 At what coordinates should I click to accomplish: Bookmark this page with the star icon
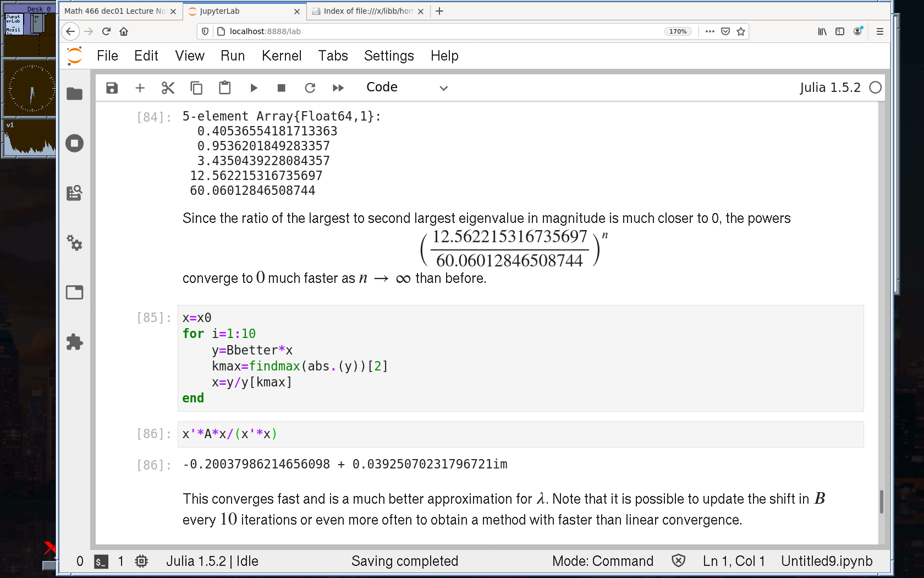pyautogui.click(x=741, y=31)
